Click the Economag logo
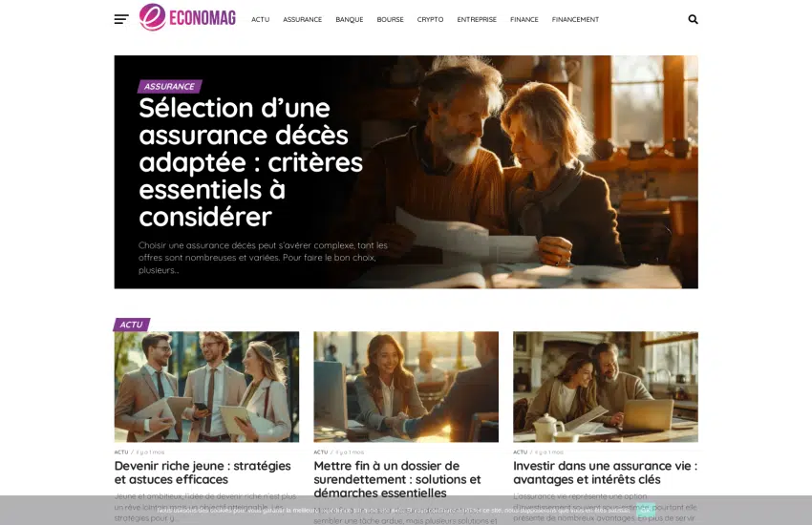Viewport: 812px width, 525px height. tap(187, 17)
